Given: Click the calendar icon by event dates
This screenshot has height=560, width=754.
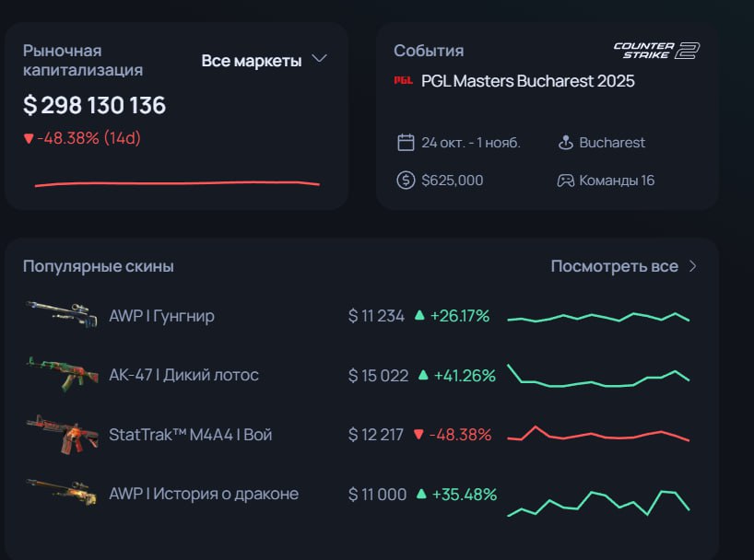Looking at the screenshot, I should click(x=406, y=142).
